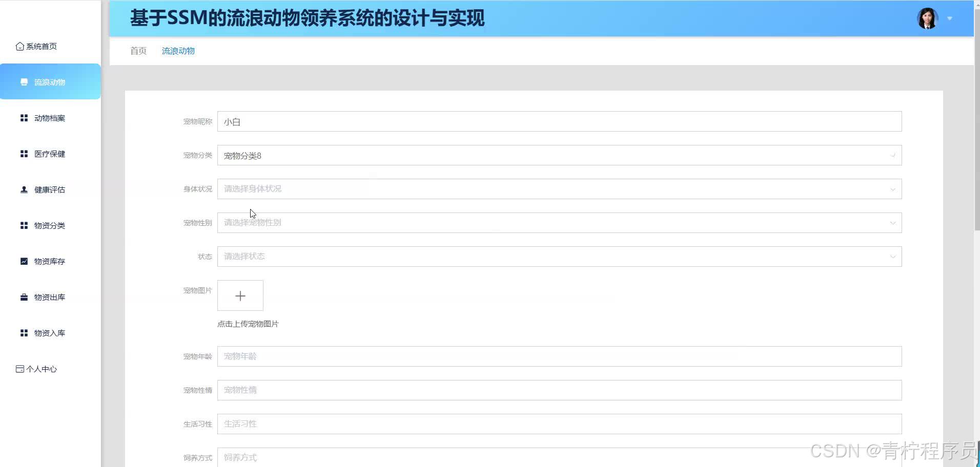Screen dimensions: 980x467
Task: Click the plus icon to upload pet picture
Action: click(x=240, y=295)
